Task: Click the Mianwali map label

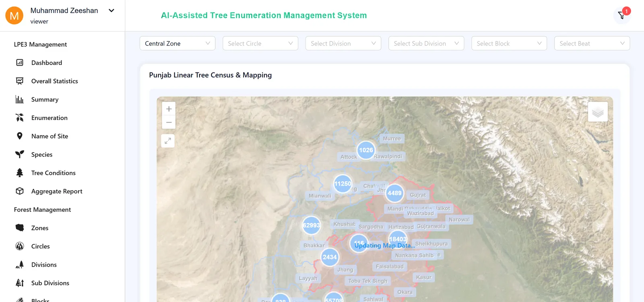Action: [x=320, y=196]
